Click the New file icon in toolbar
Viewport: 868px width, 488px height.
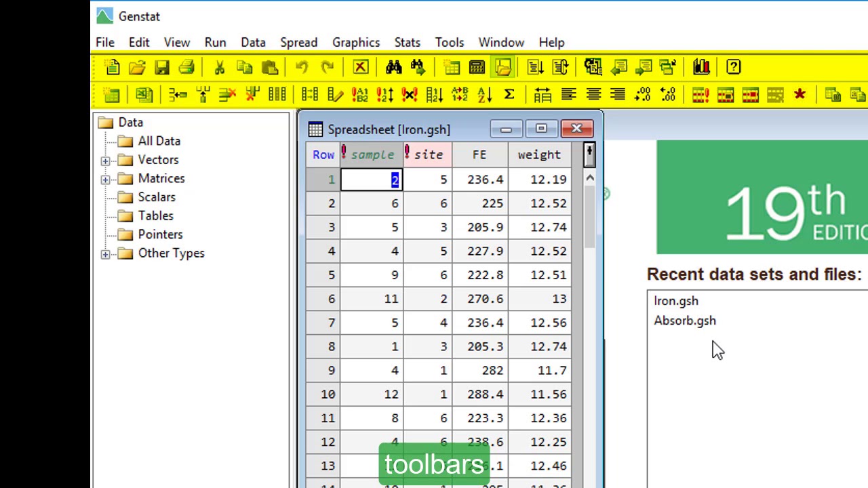pyautogui.click(x=113, y=67)
